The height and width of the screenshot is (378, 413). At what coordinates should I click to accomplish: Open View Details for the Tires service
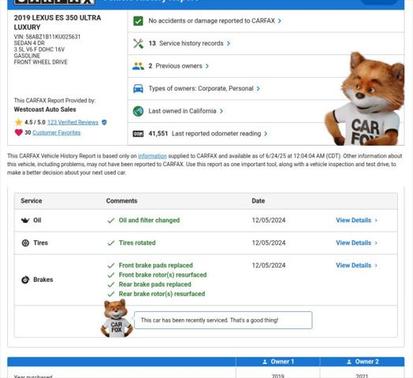tap(356, 243)
